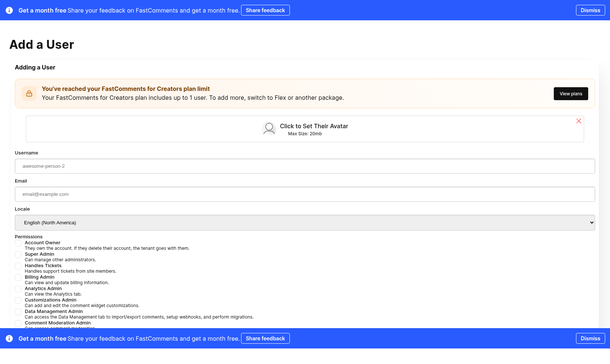Screen dimensions: 610x364
Task: Click "Can view the Analytics tab." description
Action: pyautogui.click(x=53, y=294)
